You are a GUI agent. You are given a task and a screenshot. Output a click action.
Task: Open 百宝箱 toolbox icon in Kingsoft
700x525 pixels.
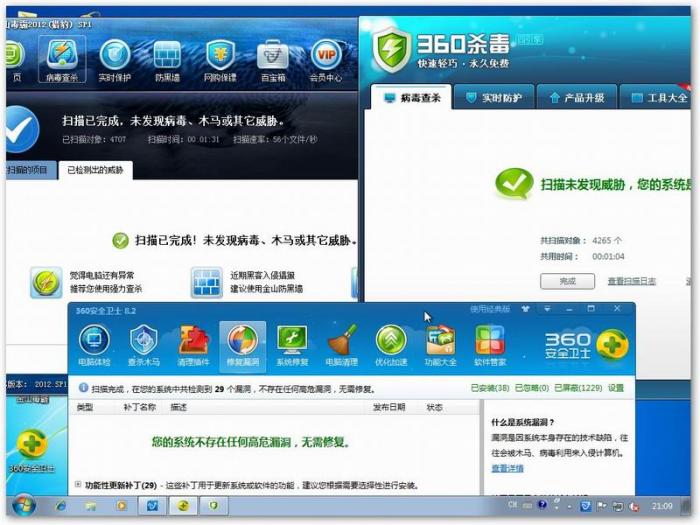273,61
